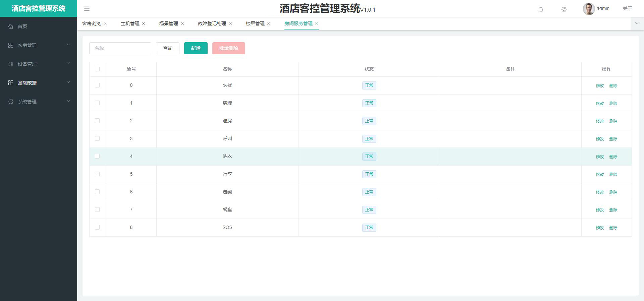Focus the 名称 search input field
Image resolution: width=644 pixels, height=301 pixels.
120,48
